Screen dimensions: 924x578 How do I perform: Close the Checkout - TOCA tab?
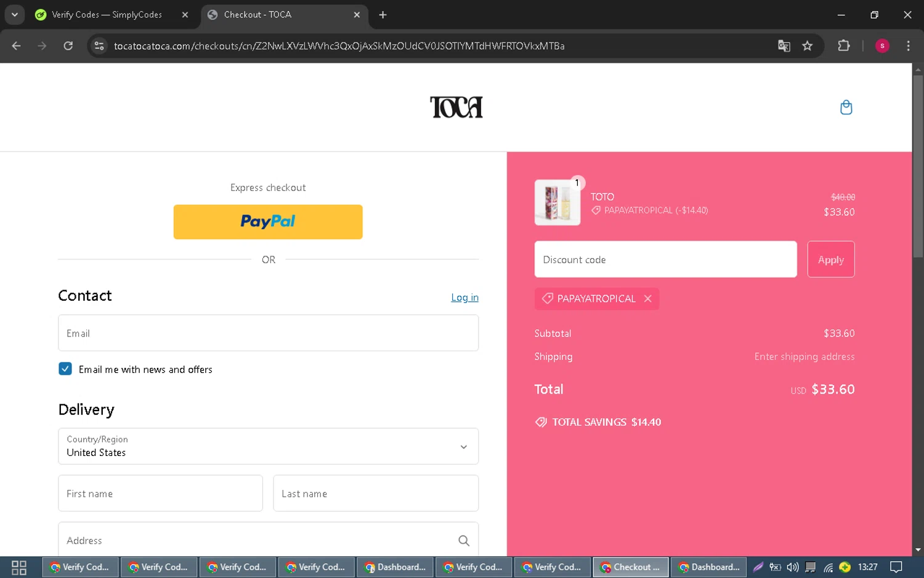357,15
